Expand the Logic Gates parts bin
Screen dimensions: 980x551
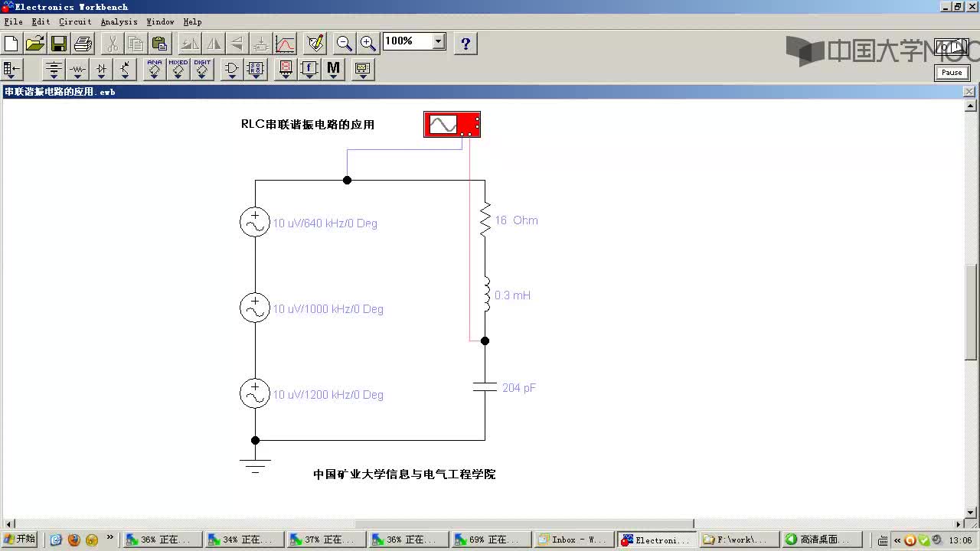[x=231, y=70]
